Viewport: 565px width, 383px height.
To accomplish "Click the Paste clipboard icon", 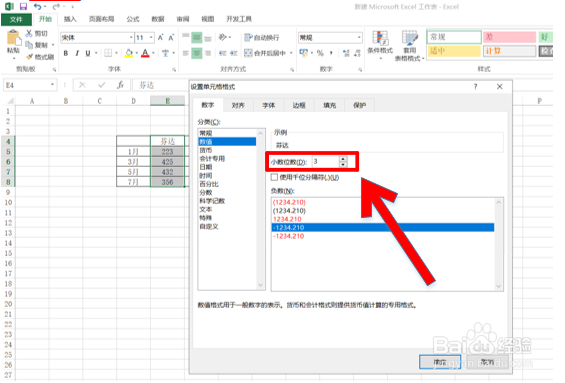I will (x=13, y=38).
